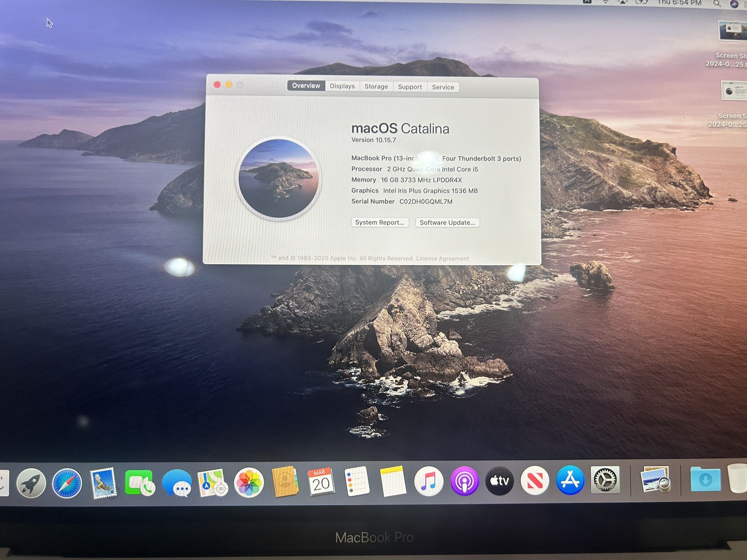747x560 pixels.
Task: Switch to the Support tab
Action: pyautogui.click(x=410, y=87)
